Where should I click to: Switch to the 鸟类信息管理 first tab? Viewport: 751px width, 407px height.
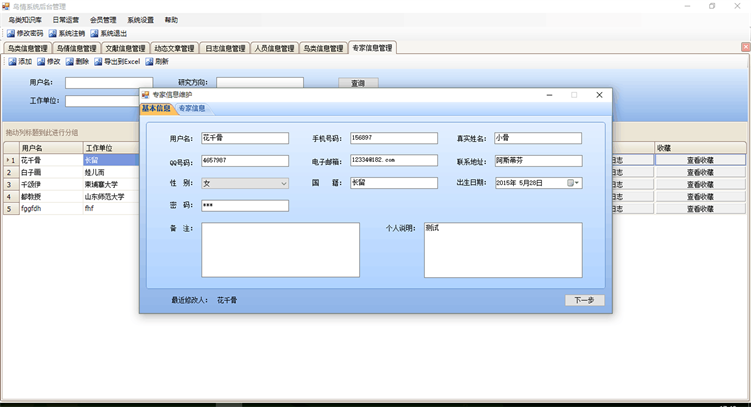click(x=27, y=47)
